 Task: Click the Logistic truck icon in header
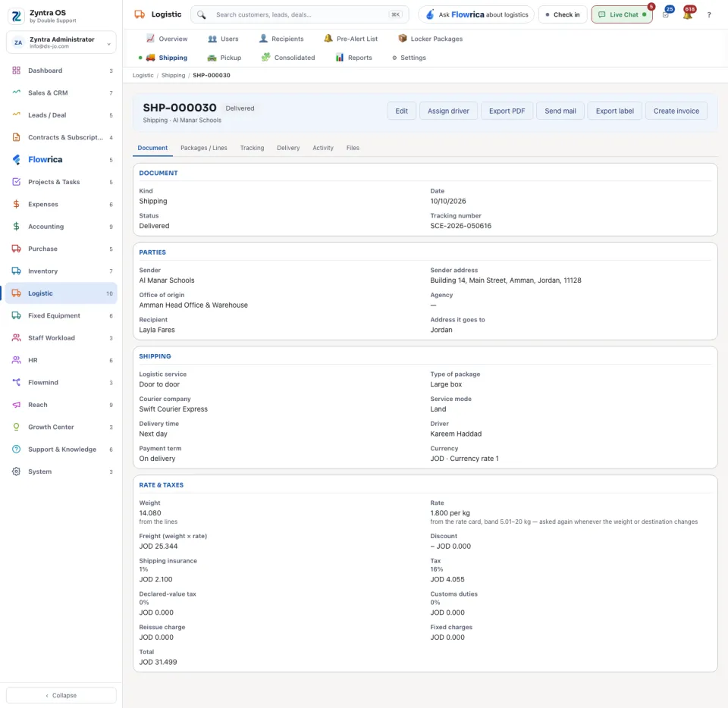(140, 14)
